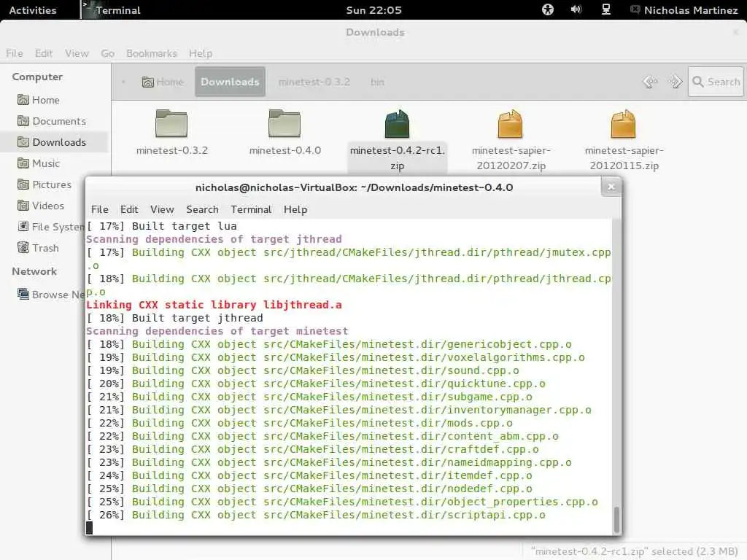Click the Search button in file manager
The image size is (747, 560).
coord(716,82)
